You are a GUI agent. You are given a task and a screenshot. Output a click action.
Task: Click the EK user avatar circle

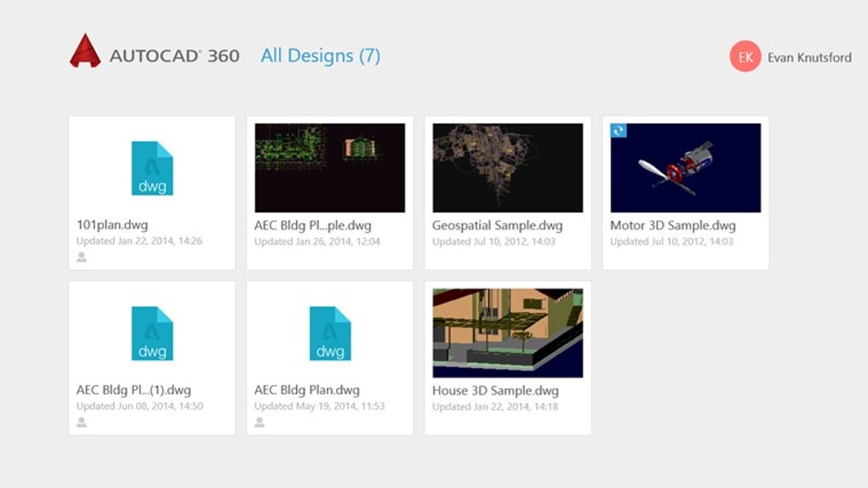click(x=745, y=57)
